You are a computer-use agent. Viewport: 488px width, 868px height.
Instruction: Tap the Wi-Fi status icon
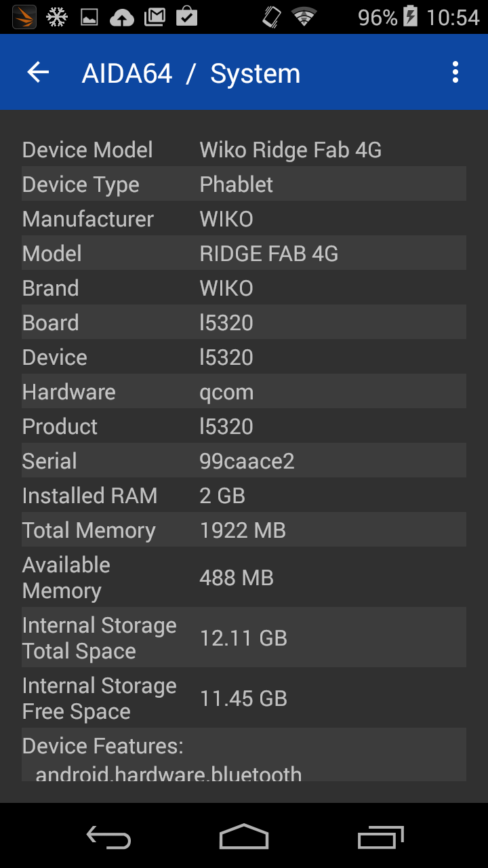click(x=304, y=17)
